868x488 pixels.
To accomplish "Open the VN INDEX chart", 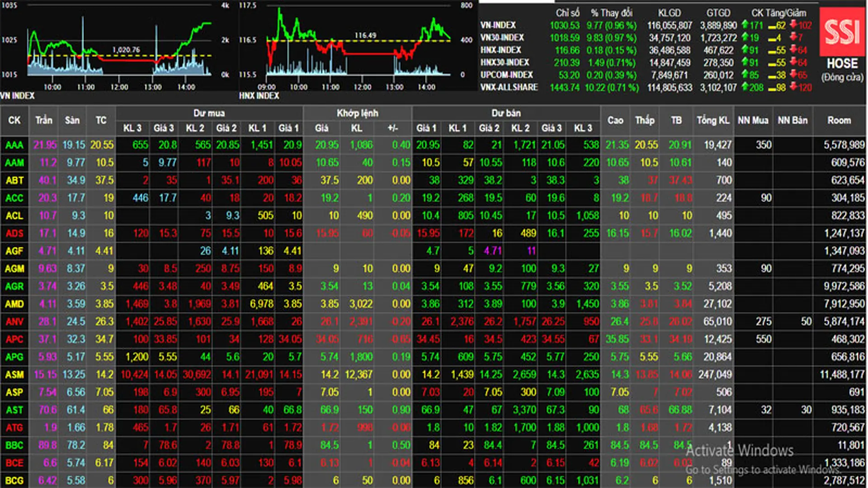I will 120,45.
